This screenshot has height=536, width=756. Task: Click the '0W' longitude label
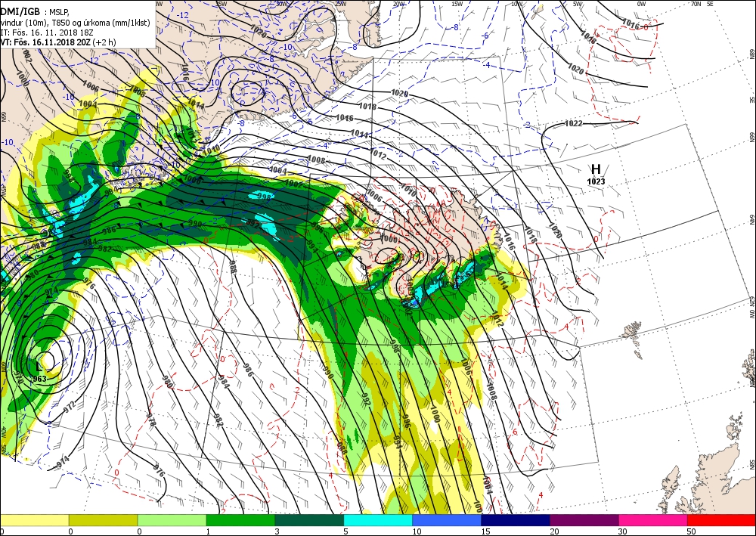coord(641,4)
